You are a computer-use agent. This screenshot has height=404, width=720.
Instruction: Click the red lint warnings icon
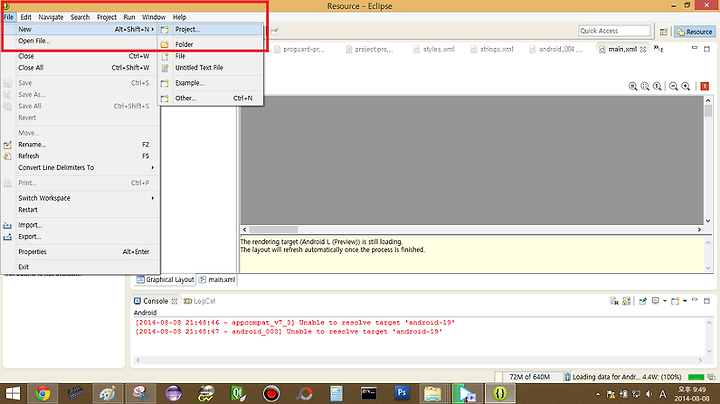pos(705,86)
